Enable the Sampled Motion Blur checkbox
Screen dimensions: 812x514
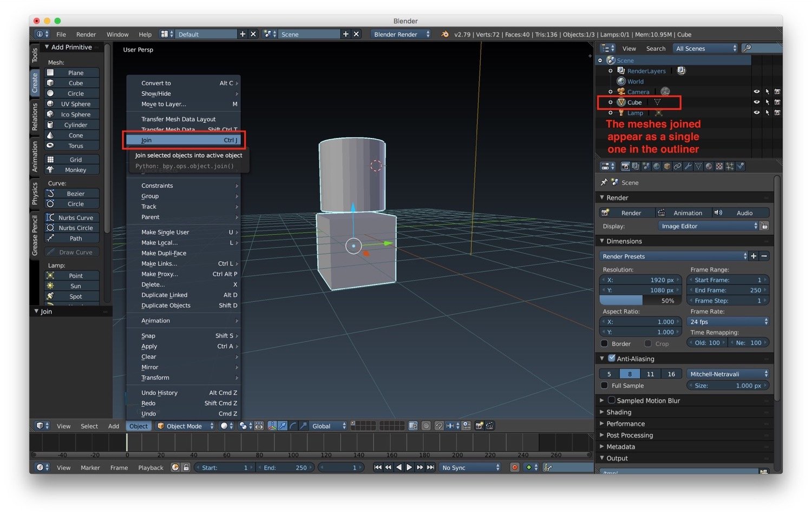pos(611,400)
